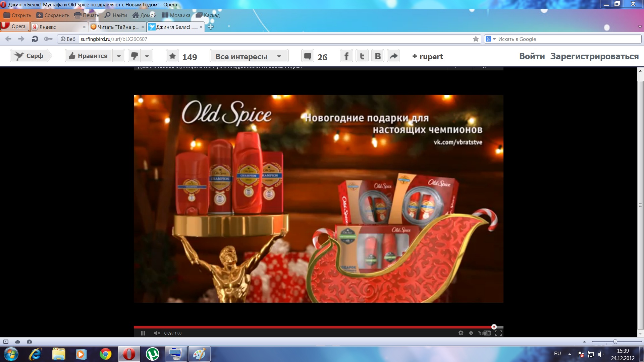Image resolution: width=644 pixels, height=362 pixels.
Task: Toggle the Opera Turbo icon
Action: point(29,342)
